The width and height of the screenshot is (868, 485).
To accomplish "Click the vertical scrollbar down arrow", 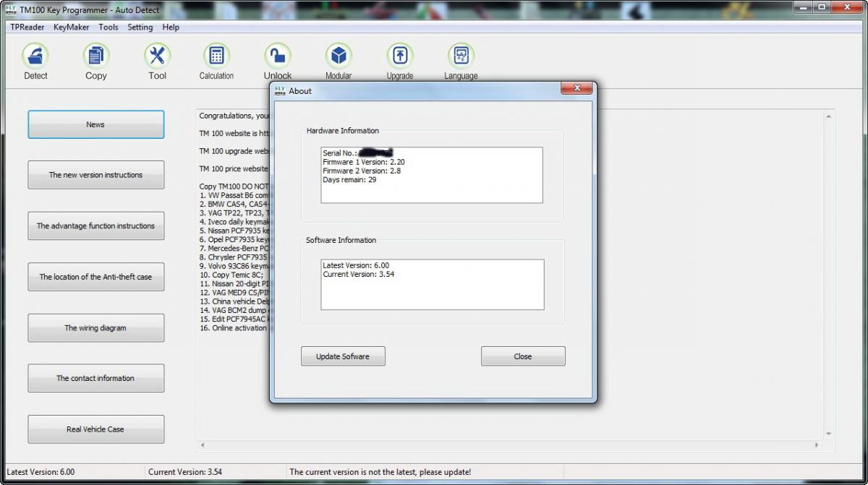I will point(829,434).
